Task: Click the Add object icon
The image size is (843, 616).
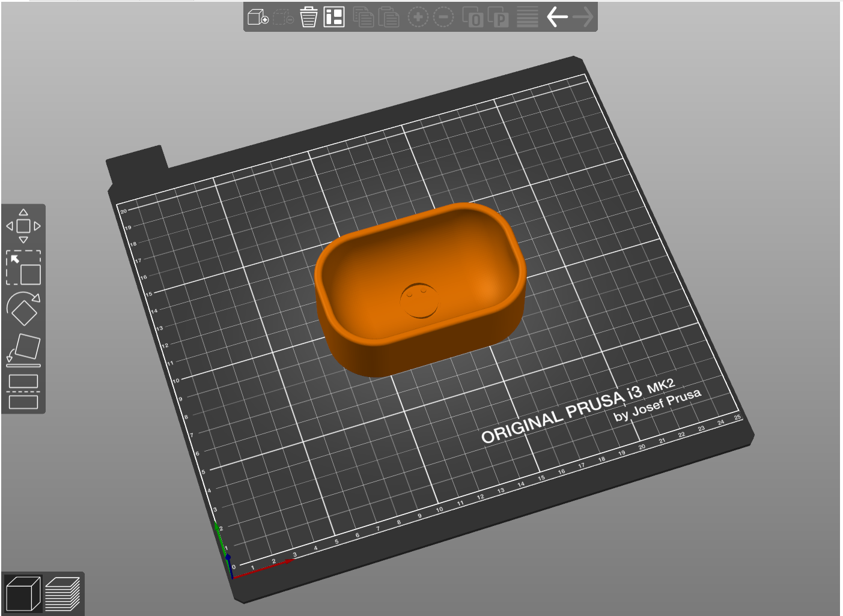Action: point(258,17)
